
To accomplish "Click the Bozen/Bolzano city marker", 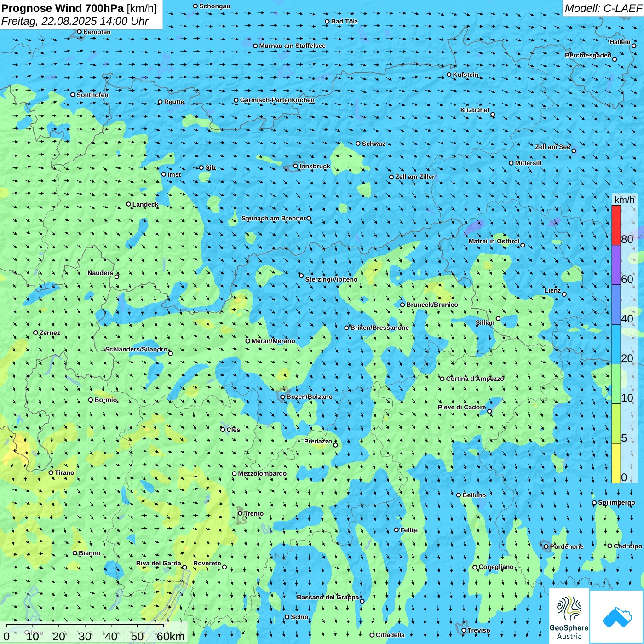I will pyautogui.click(x=283, y=397).
